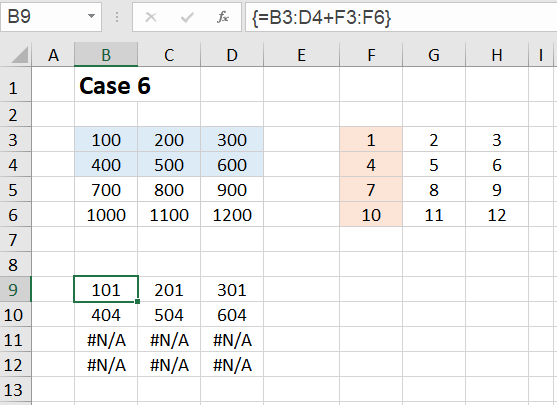The image size is (557, 405).
Task: Select column C header
Action: click(x=169, y=55)
